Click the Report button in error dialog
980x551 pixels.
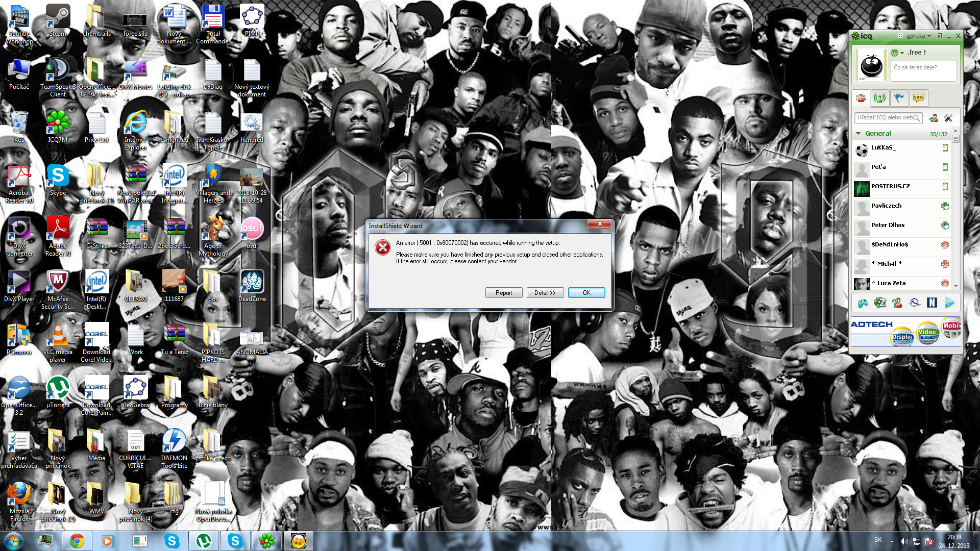503,293
